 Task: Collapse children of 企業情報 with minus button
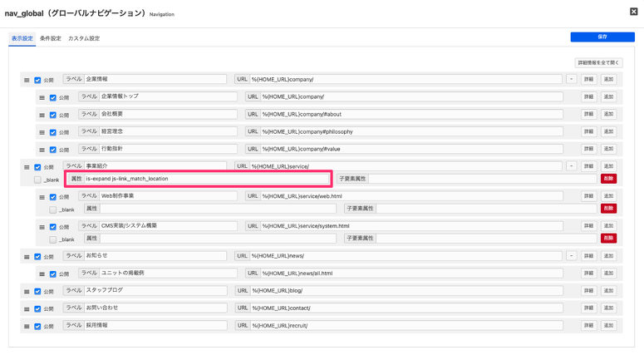pos(571,80)
